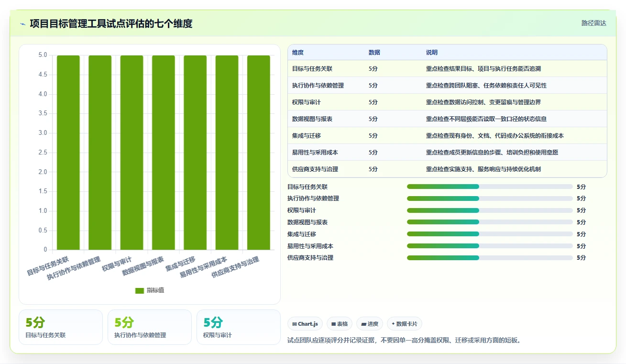
Task: Click the progress bar for 易用性与采用成本
Action: pos(490,246)
